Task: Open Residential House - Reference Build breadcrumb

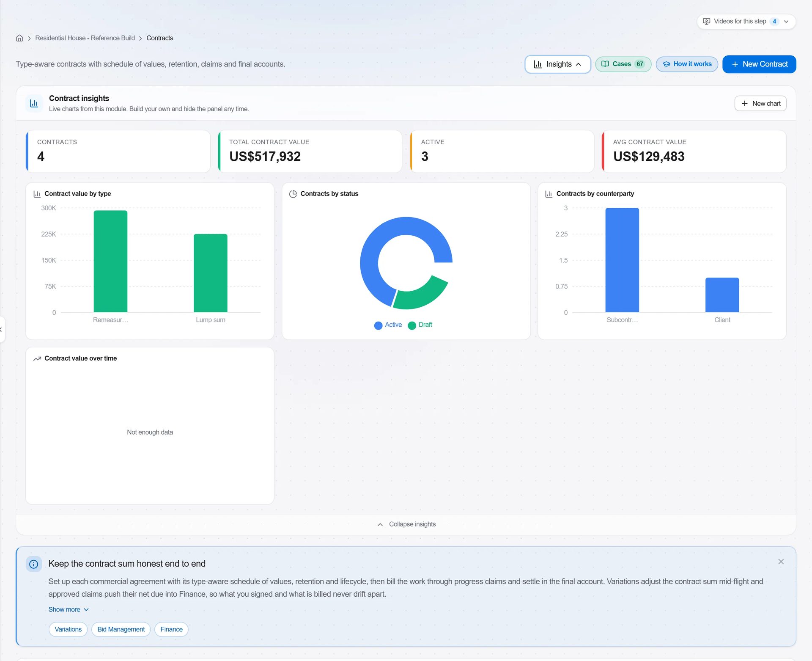Action: point(85,38)
